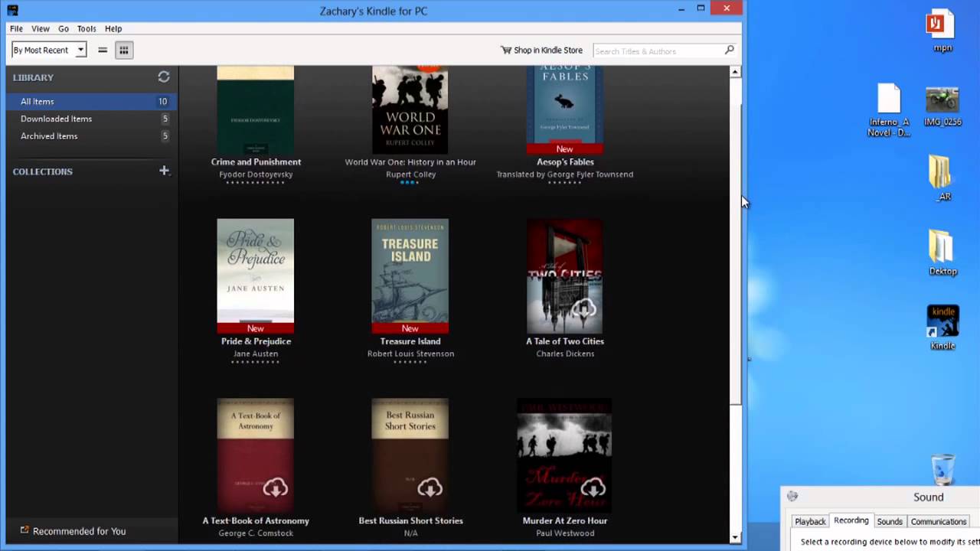Image resolution: width=980 pixels, height=551 pixels.
Task: Click the COLLECTIONS heading
Action: pyautogui.click(x=43, y=171)
